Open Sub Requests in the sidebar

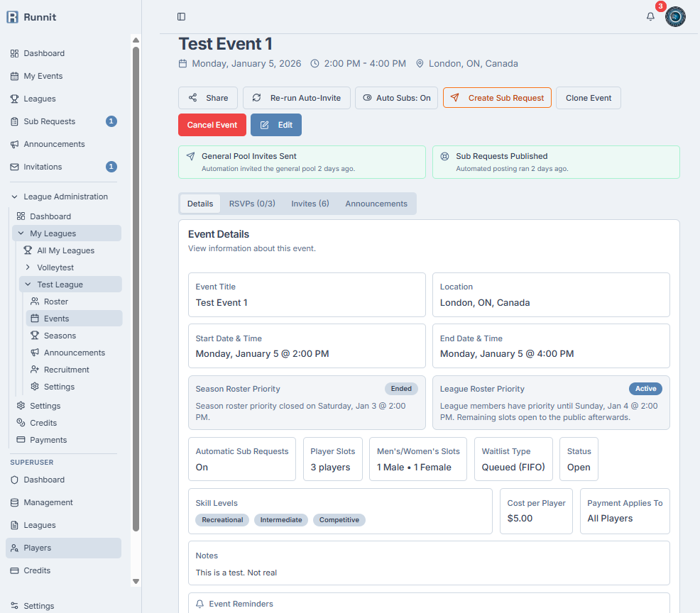[49, 121]
